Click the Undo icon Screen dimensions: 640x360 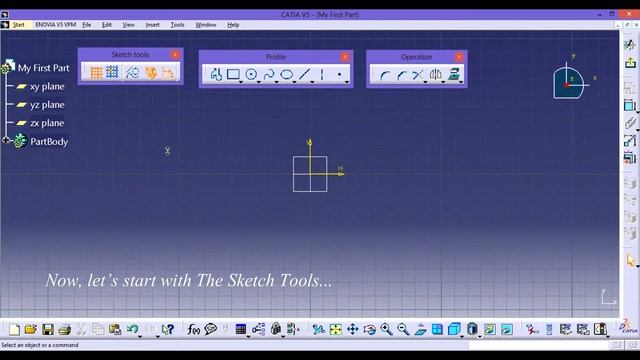(132, 329)
